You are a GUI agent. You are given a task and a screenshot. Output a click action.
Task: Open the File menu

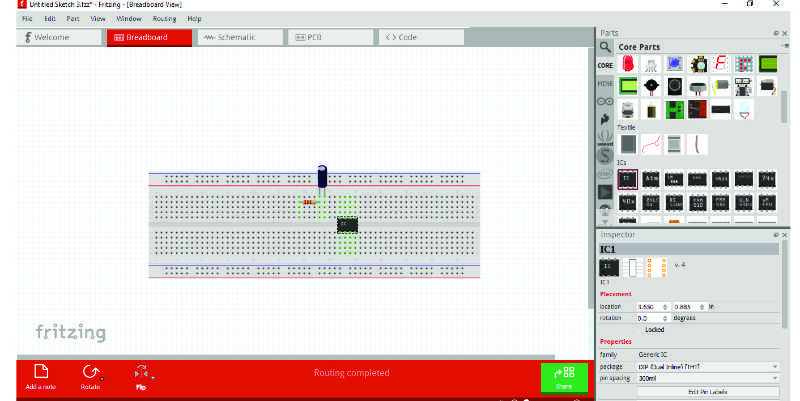(27, 19)
